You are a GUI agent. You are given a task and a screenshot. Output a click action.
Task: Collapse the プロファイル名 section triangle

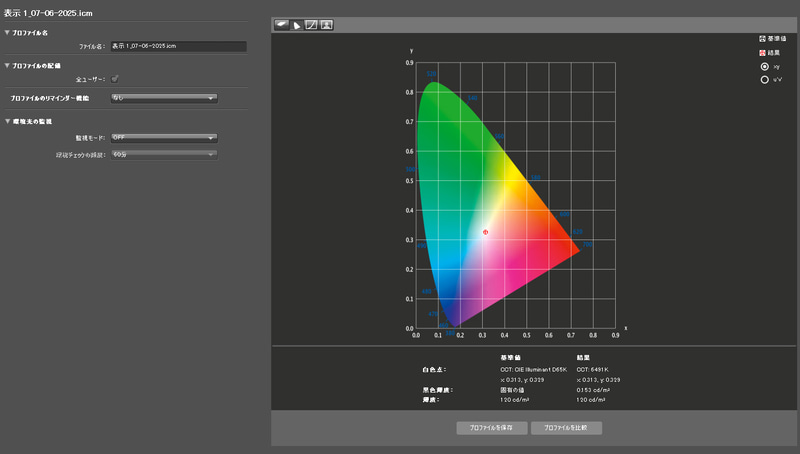click(7, 33)
